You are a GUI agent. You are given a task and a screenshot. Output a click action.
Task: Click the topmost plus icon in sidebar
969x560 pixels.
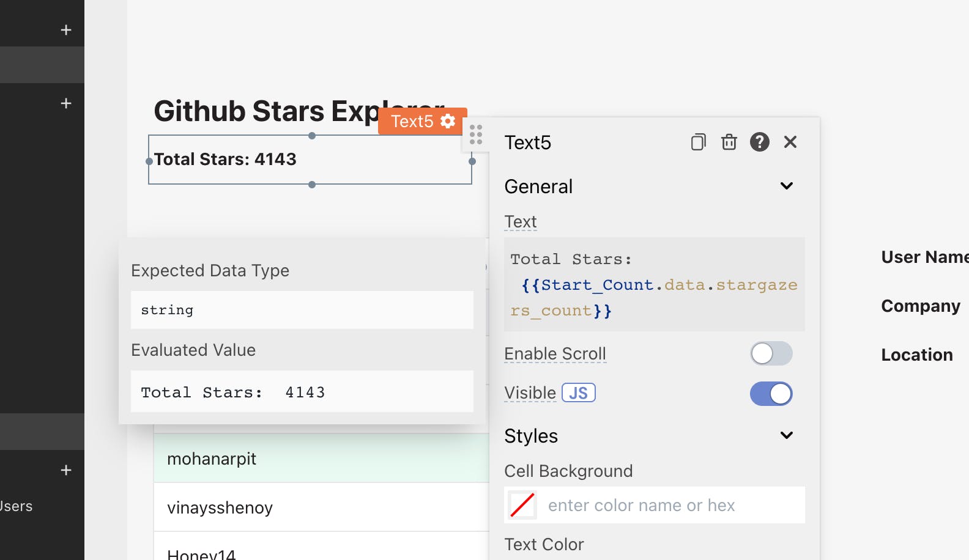point(66,30)
